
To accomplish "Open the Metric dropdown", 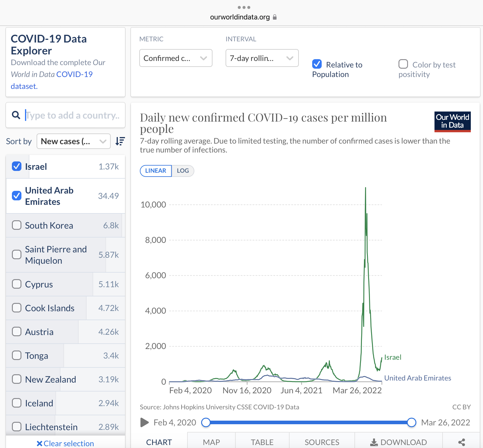I will pos(176,58).
